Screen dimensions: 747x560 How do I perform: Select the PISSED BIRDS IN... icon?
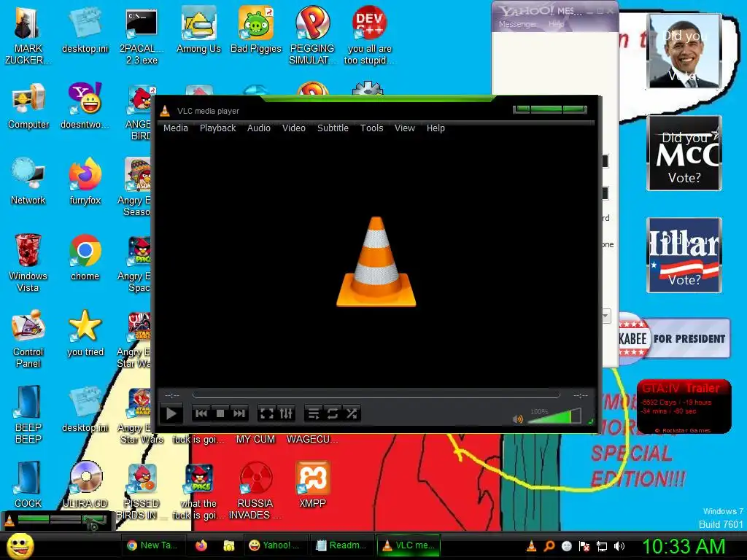142,491
